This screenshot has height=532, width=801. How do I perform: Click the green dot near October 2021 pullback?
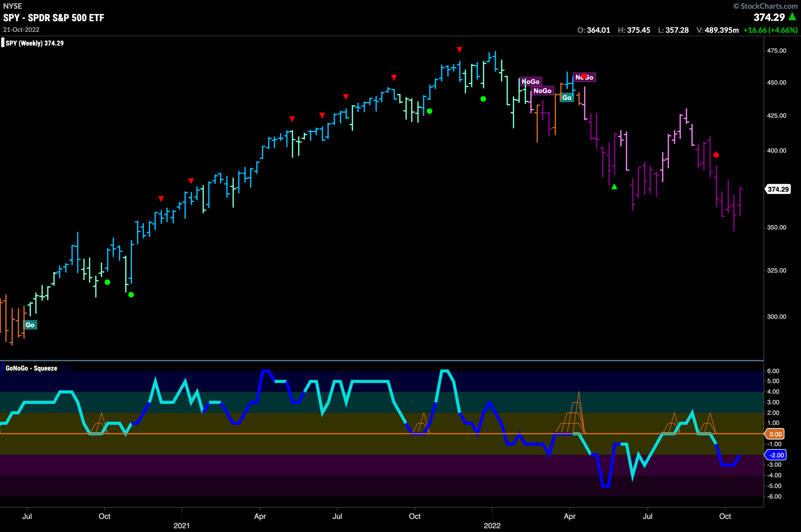pos(430,111)
